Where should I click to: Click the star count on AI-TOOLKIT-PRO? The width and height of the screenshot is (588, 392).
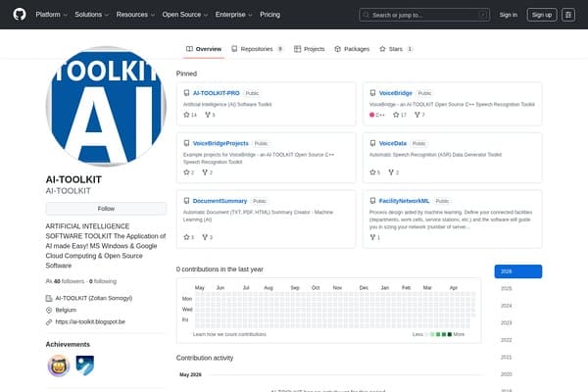pos(190,115)
